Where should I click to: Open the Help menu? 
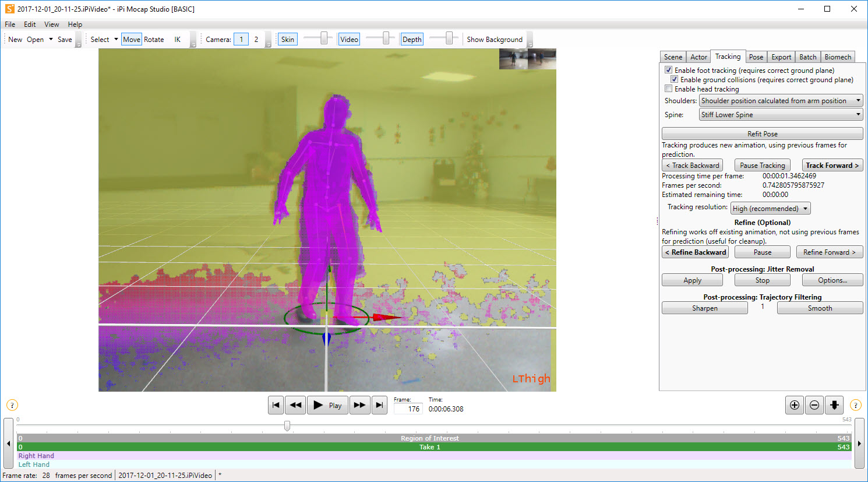75,24
